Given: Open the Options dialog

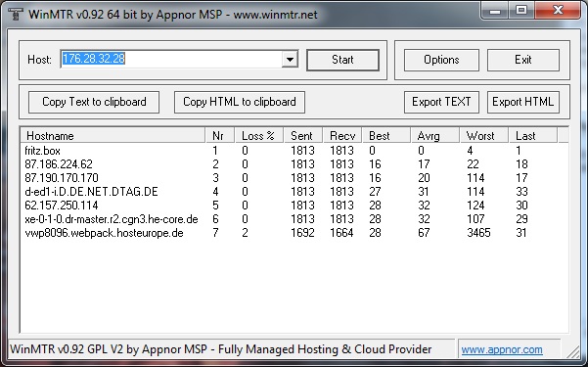Looking at the screenshot, I should click(441, 60).
